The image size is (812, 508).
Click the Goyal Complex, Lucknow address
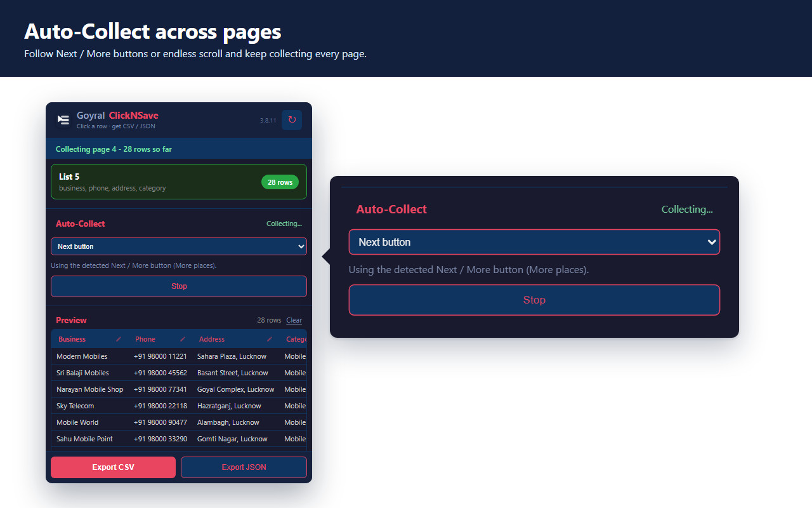pyautogui.click(x=235, y=389)
